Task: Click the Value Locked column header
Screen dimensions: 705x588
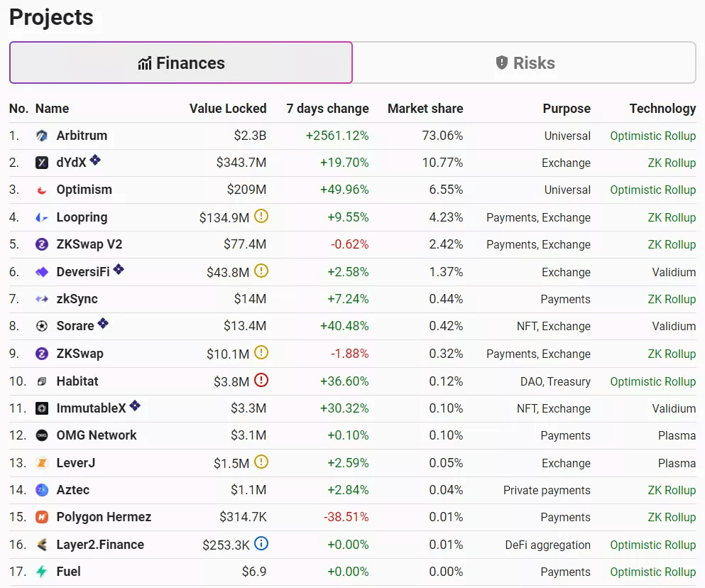Action: point(227,109)
